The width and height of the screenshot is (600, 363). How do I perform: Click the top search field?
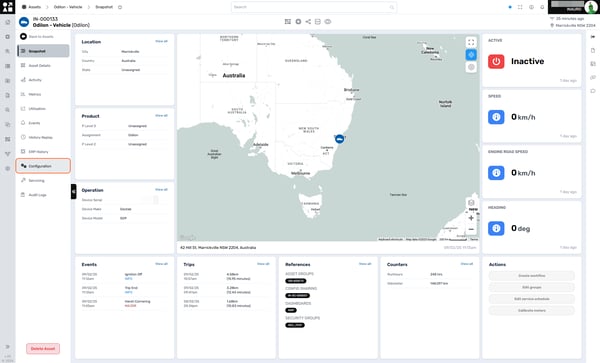(x=314, y=7)
